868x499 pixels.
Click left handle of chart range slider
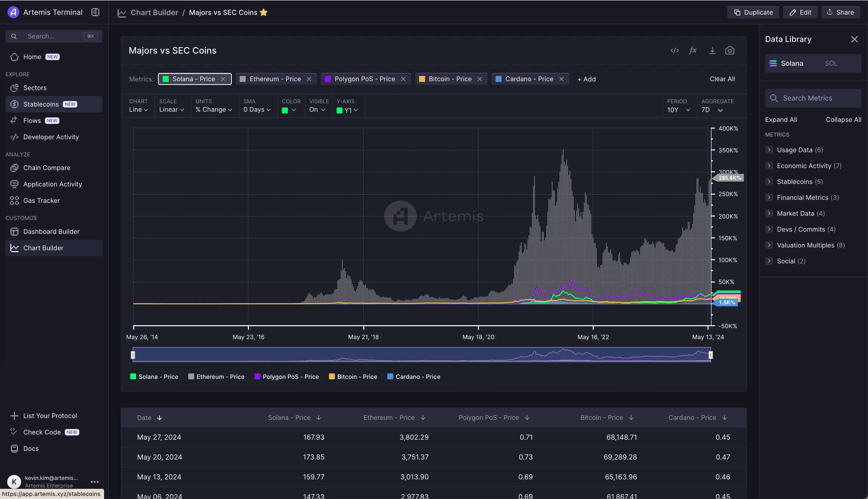click(133, 355)
